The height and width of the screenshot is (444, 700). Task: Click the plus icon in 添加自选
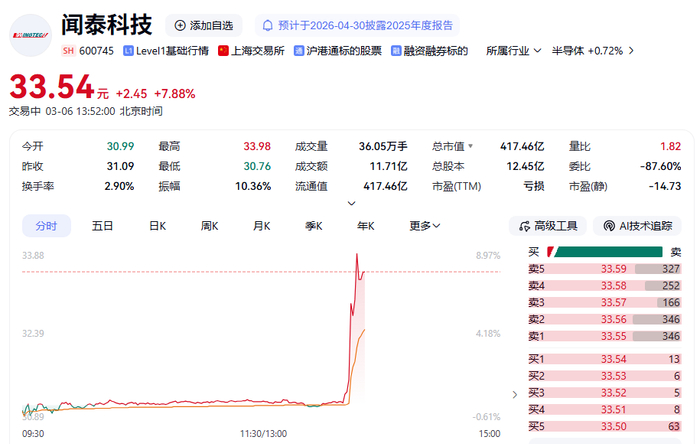tap(179, 25)
